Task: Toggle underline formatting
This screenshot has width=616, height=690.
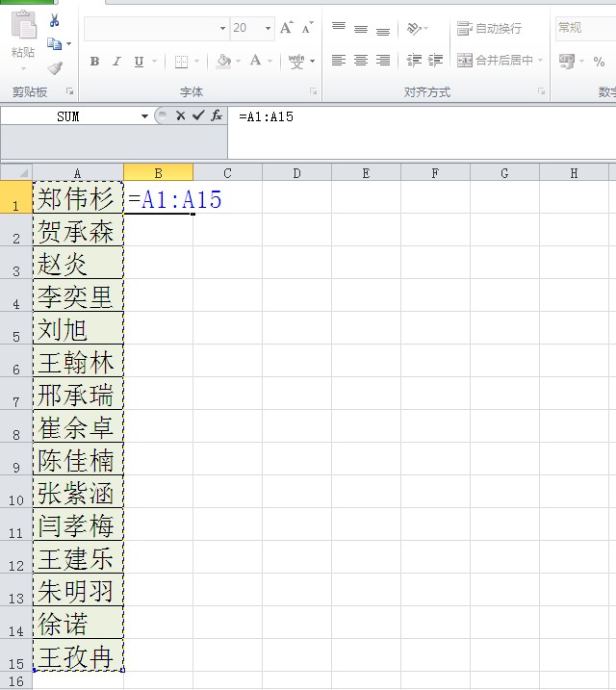Action: tap(139, 62)
